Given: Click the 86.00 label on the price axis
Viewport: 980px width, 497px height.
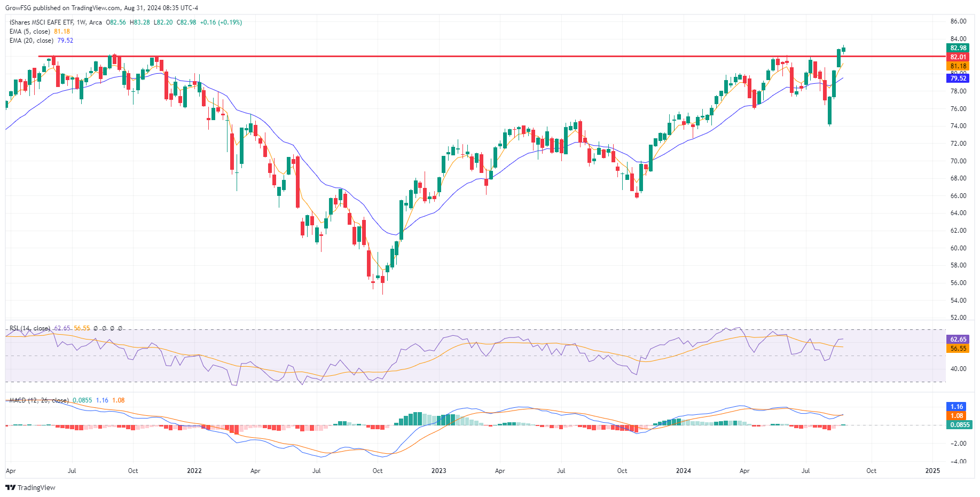Looking at the screenshot, I should click(x=958, y=21).
